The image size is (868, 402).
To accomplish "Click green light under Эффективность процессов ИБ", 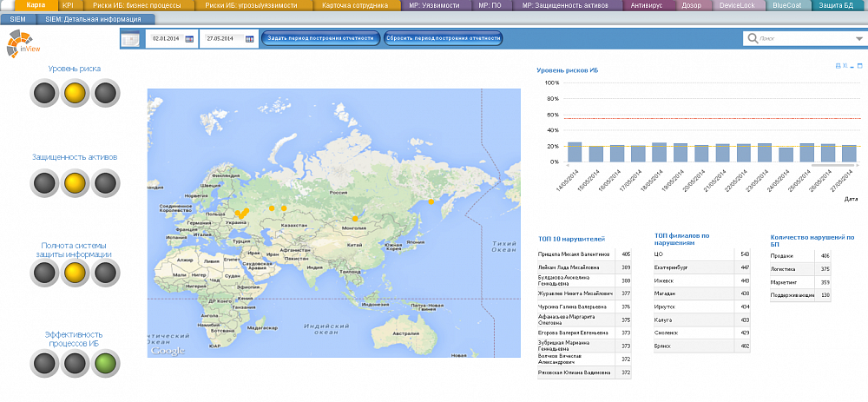I will tap(105, 361).
